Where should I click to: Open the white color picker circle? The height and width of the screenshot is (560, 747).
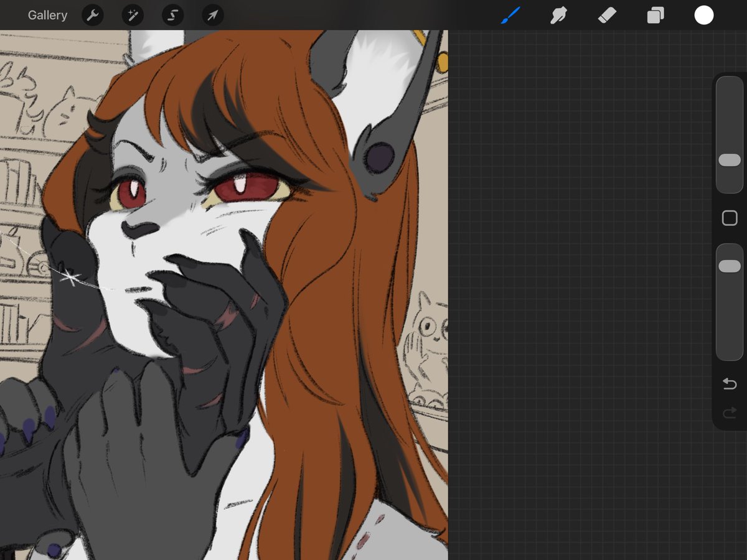pos(704,16)
